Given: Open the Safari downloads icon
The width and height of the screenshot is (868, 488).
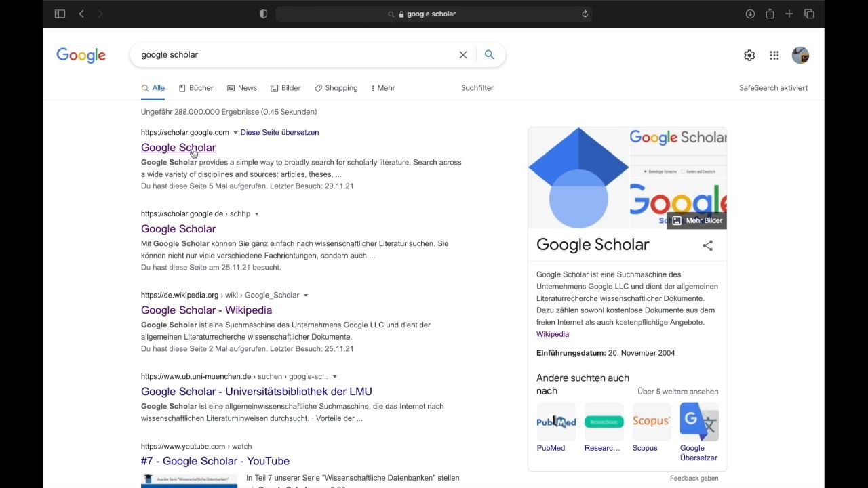Looking at the screenshot, I should pos(750,14).
